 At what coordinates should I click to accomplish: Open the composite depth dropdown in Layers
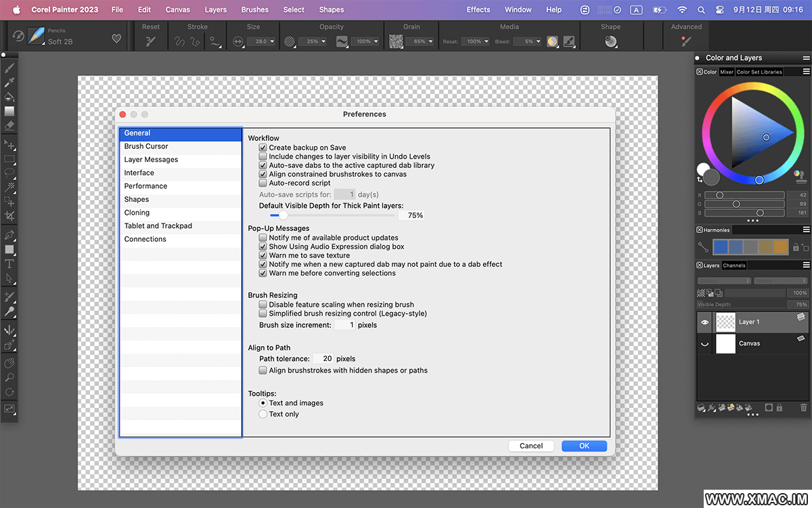(781, 281)
